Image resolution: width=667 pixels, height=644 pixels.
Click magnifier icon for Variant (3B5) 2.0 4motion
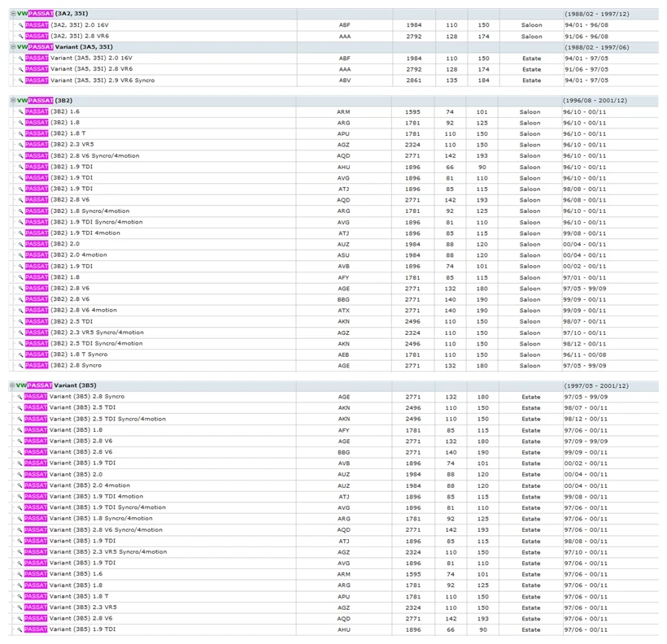click(x=20, y=485)
